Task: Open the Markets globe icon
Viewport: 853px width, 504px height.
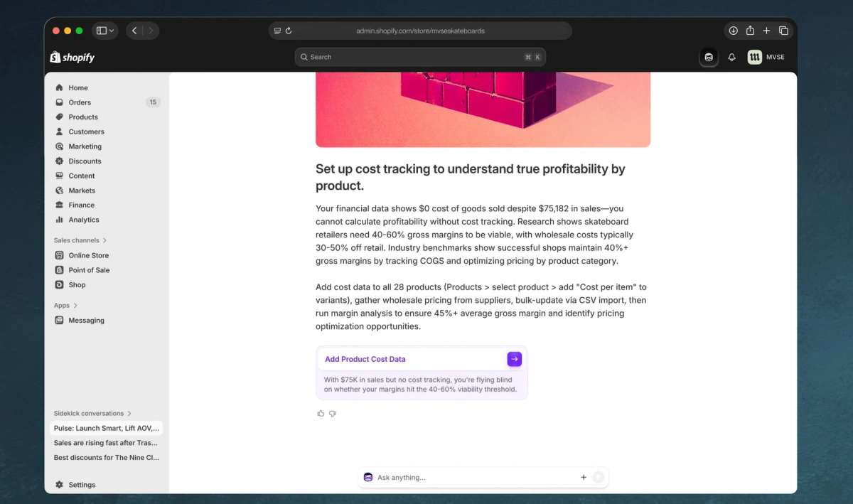Action: coord(60,191)
